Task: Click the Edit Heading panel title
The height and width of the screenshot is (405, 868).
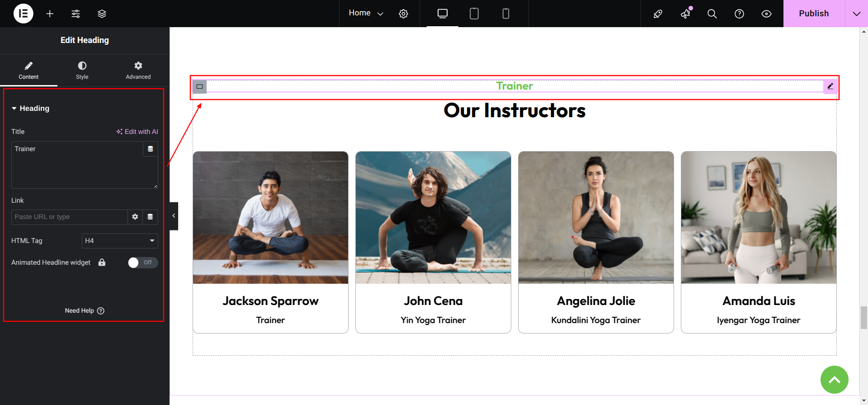Action: pos(85,40)
